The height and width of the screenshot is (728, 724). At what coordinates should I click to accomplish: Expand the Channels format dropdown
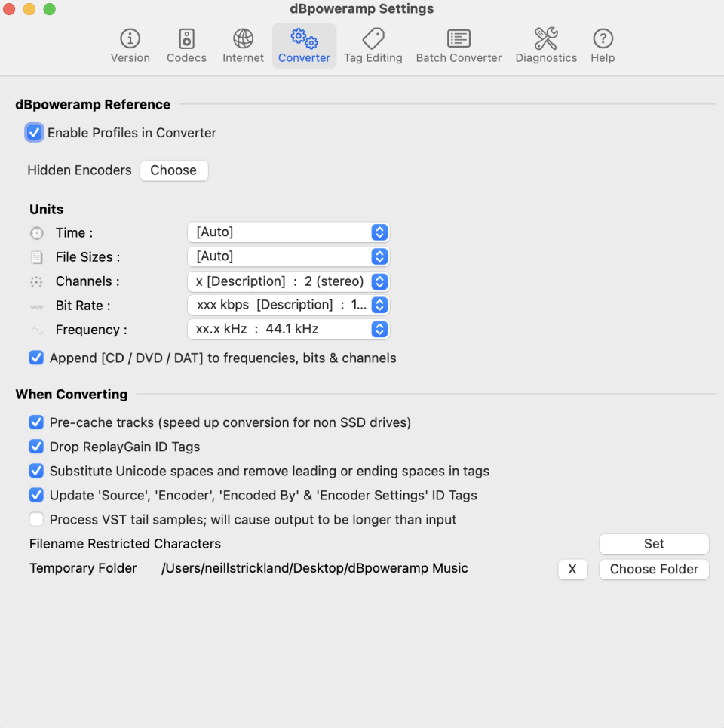pos(288,281)
